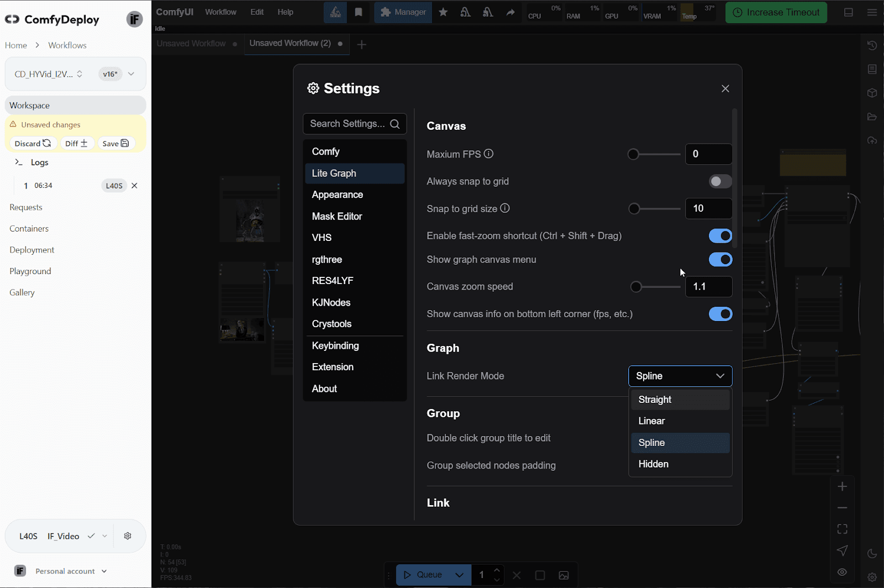Screen dimensions: 884x588
Task: Open the folder icon in right sidebar
Action: [x=872, y=117]
